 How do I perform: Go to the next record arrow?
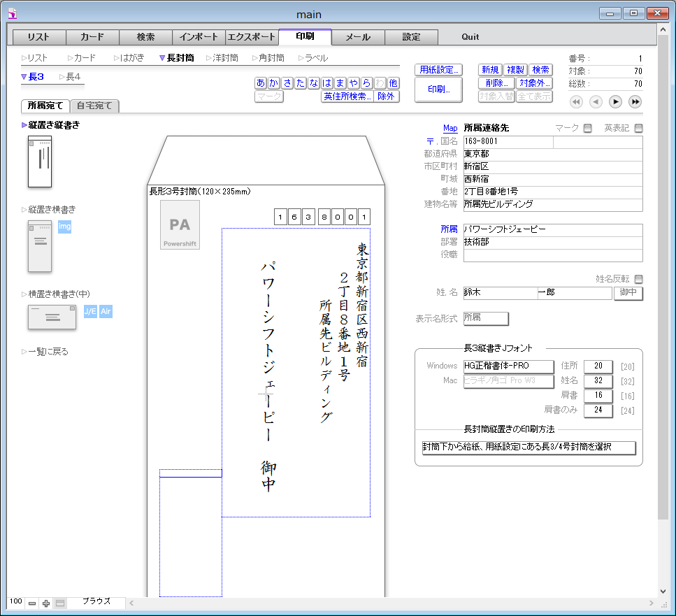click(615, 102)
